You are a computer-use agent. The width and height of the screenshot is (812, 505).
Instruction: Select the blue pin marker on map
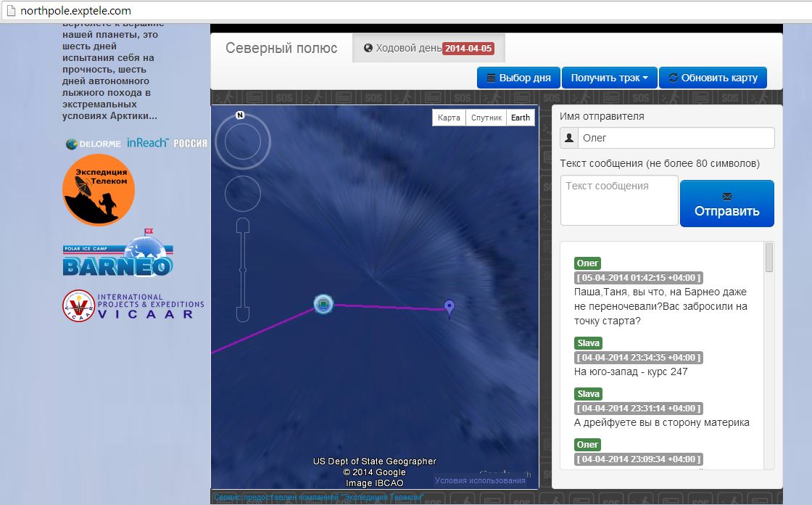(x=449, y=308)
